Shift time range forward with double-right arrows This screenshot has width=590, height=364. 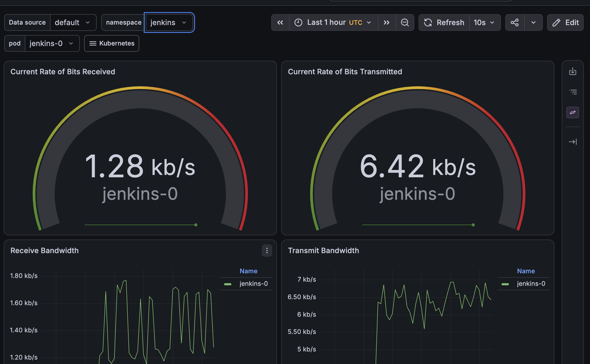tap(387, 22)
